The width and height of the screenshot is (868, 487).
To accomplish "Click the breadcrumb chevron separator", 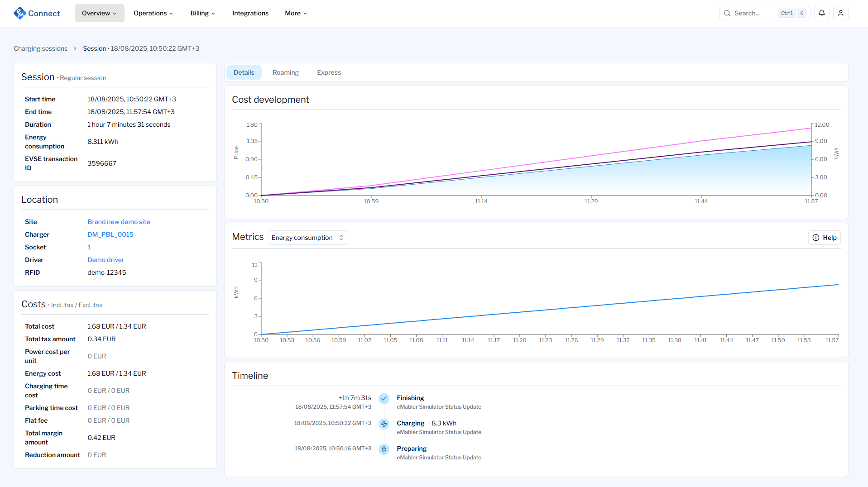I will point(75,48).
